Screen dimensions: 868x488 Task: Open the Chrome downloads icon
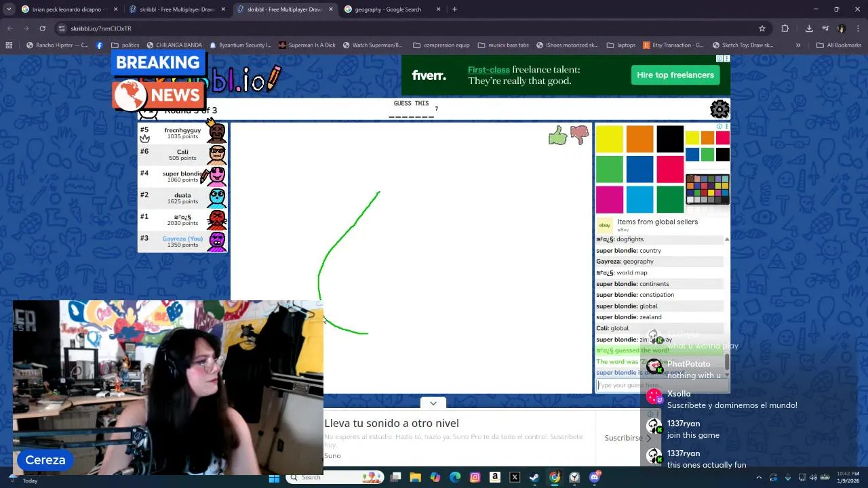point(809,28)
